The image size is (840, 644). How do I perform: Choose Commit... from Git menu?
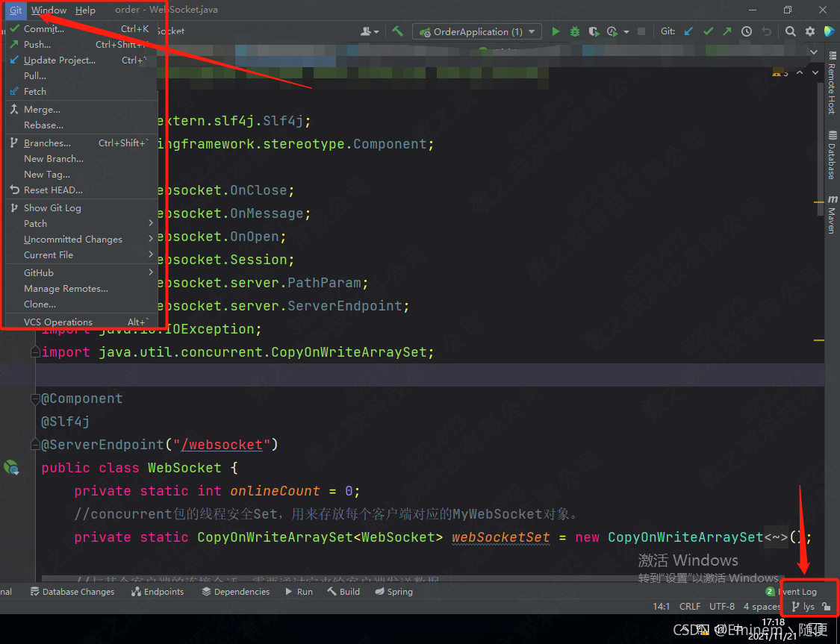pyautogui.click(x=81, y=29)
